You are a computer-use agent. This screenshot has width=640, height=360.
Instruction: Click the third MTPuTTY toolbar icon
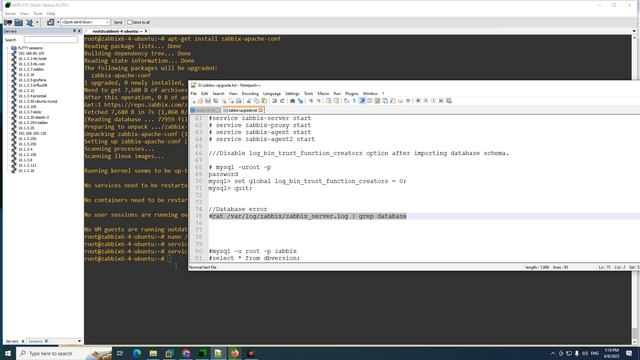[30, 22]
